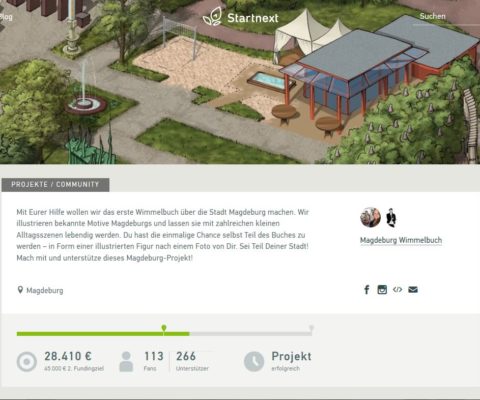Viewport: 480px width, 400px height.
Task: Open the Instagram icon link
Action: pos(382,289)
